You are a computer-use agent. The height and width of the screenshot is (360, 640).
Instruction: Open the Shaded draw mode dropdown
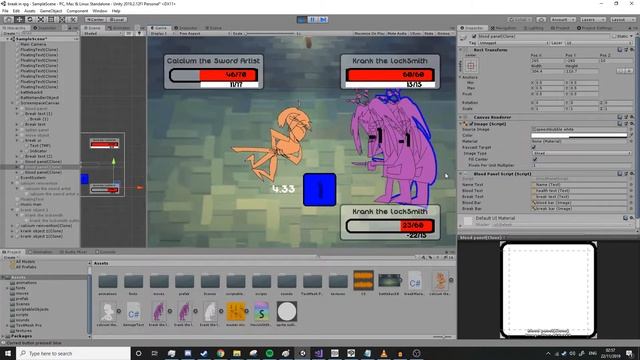point(102,33)
